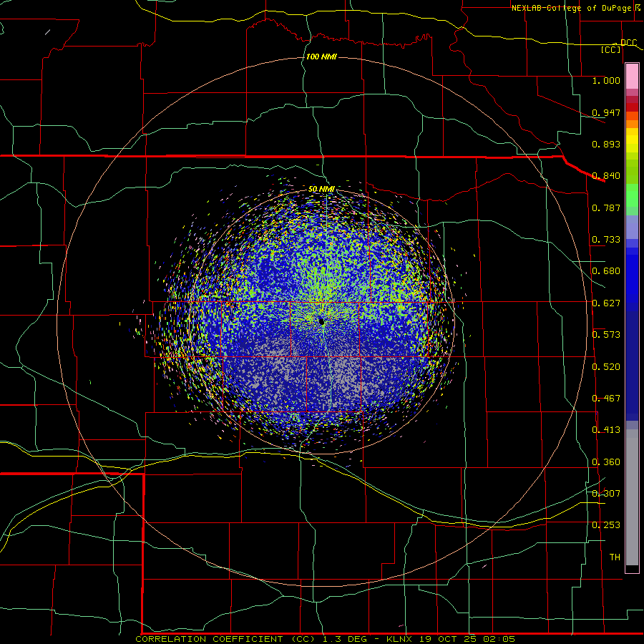Select the "19 OCT 25" date text
644x644 pixels.
447,639
